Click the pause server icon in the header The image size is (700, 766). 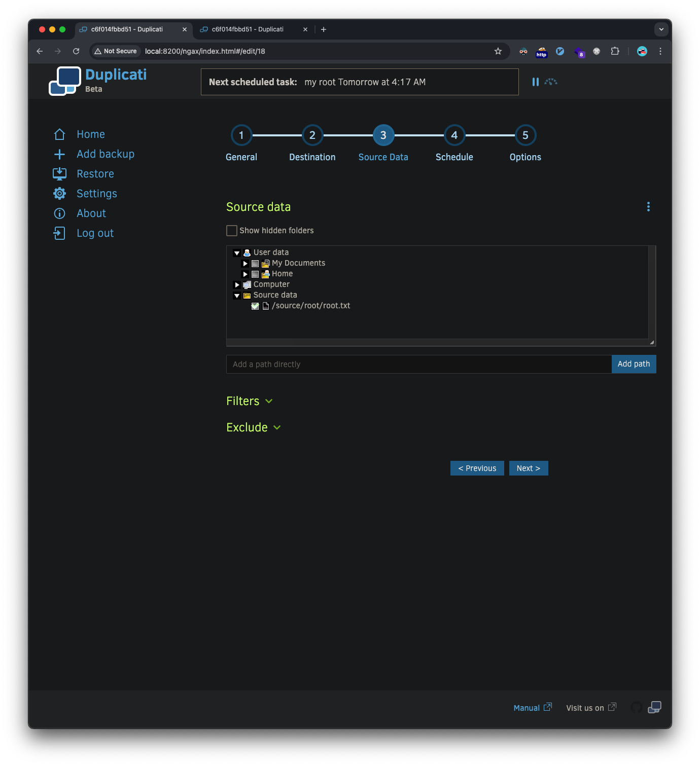(x=535, y=82)
